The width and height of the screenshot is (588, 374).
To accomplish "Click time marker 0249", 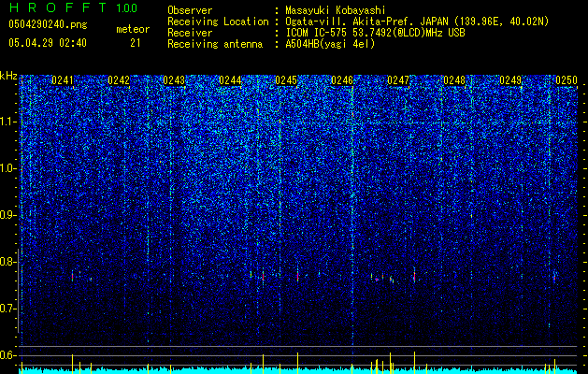I will pos(510,80).
